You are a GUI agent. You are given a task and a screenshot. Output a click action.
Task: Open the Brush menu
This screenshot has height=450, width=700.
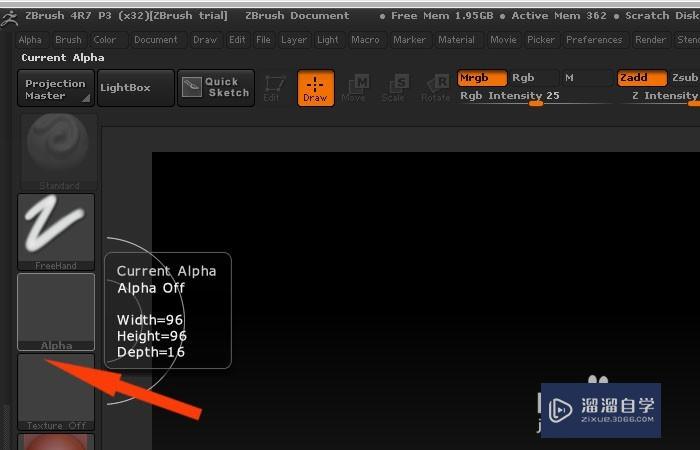click(68, 40)
